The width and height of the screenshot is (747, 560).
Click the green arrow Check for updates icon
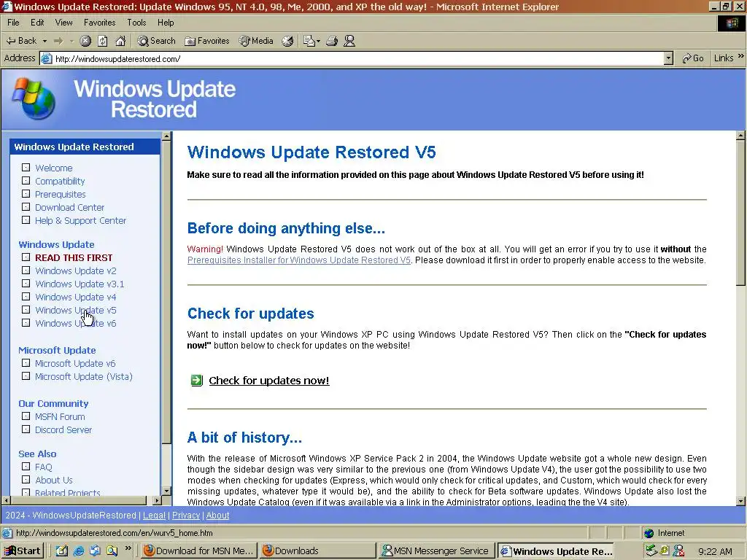pos(197,380)
